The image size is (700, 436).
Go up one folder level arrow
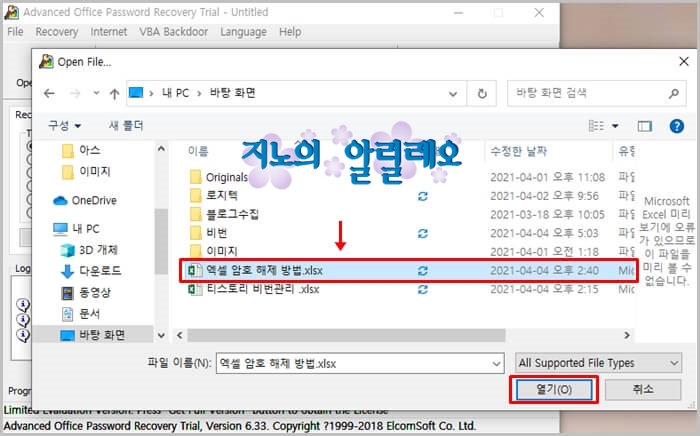tap(114, 93)
